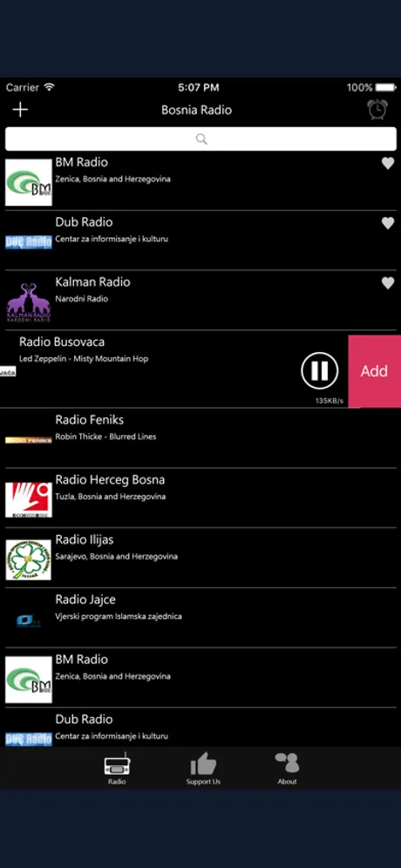Screen dimensions: 401x868
Task: Click the Bosnia Radio header title
Action: (197, 110)
